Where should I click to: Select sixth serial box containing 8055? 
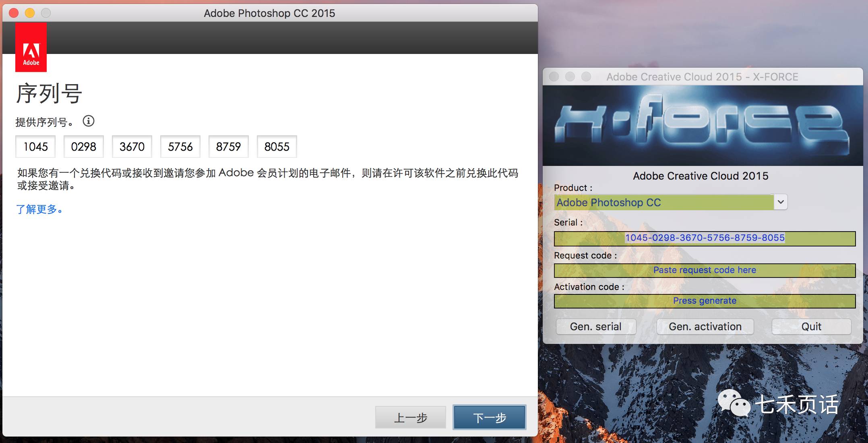pyautogui.click(x=277, y=147)
